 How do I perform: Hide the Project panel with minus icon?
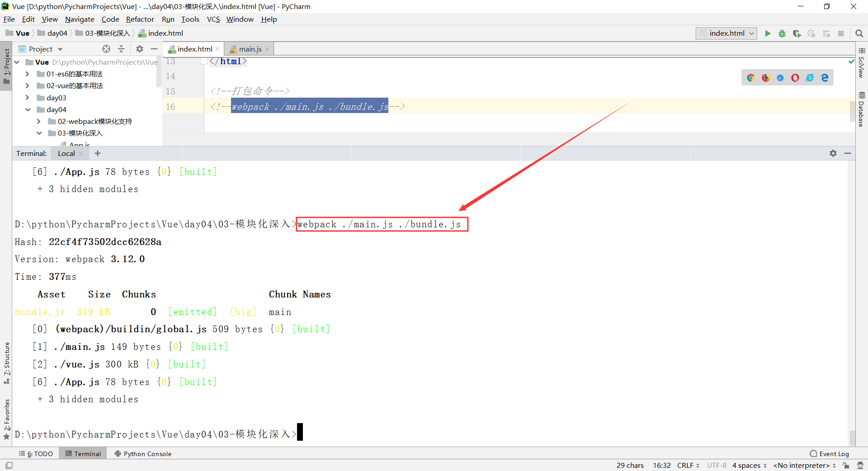(154, 49)
